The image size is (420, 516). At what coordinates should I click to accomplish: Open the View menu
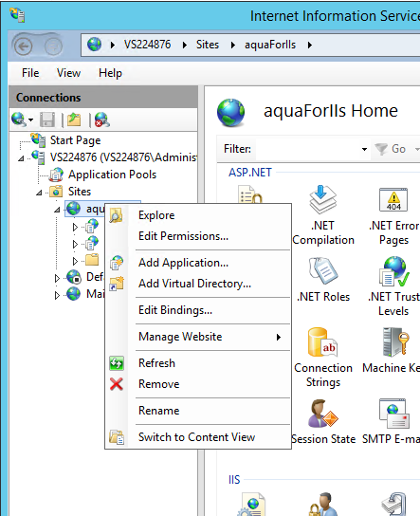(68, 73)
